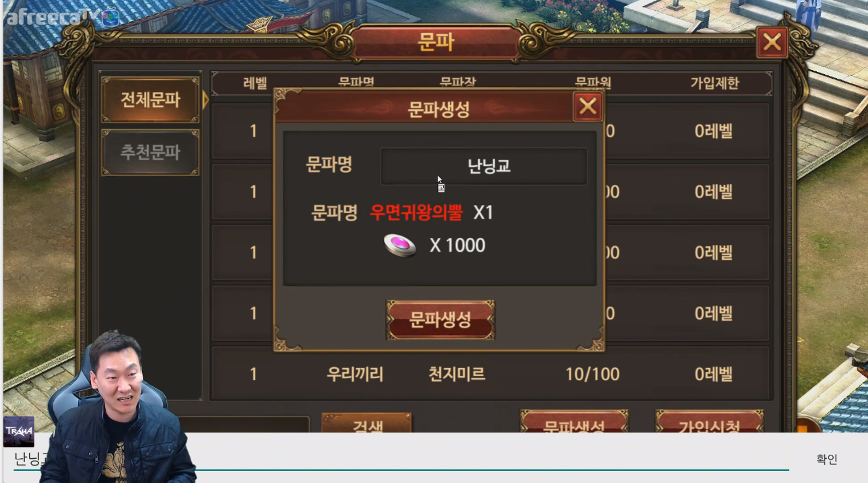Click the bottom 문파생성 button
This screenshot has width=868, height=483.
[x=574, y=422]
